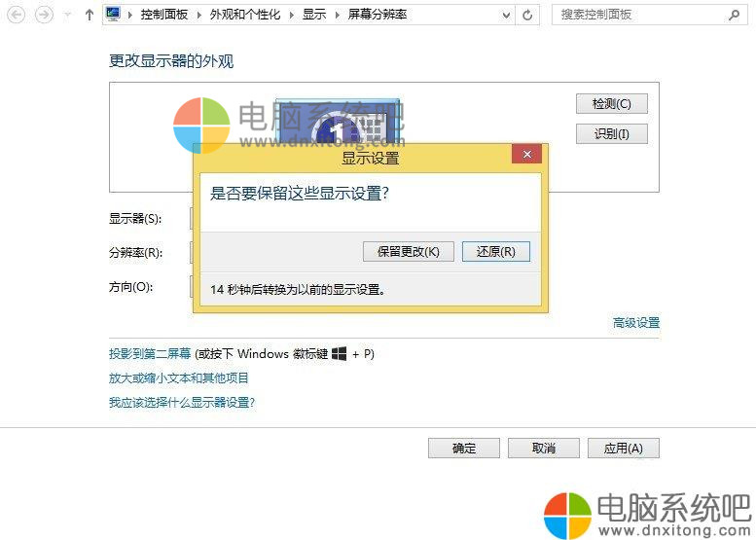756x540 pixels.
Task: Click the Control Panel icon in the address bar
Action: point(114,15)
